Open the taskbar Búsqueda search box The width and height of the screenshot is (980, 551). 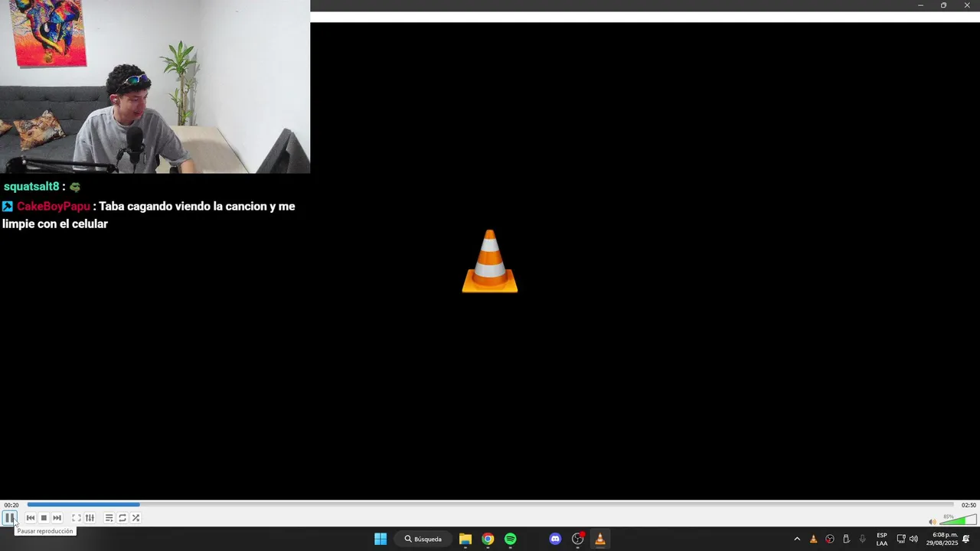click(x=423, y=539)
